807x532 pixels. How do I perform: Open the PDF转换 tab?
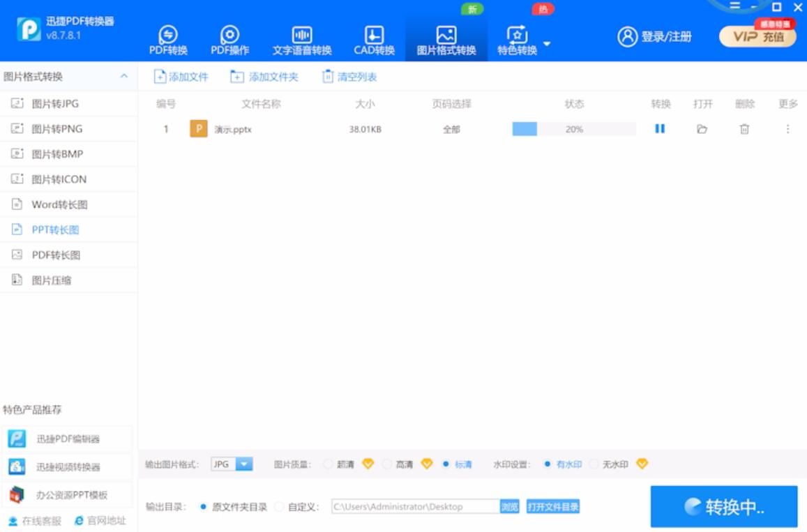[x=168, y=40]
